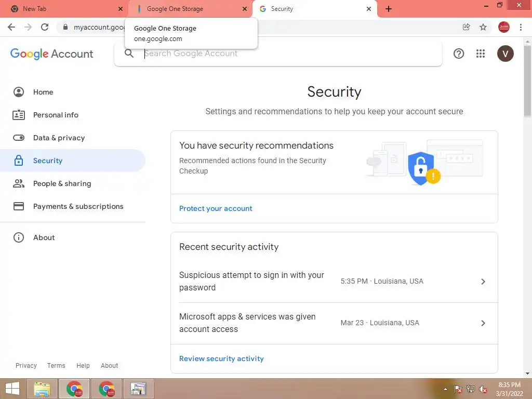Expand the Microsoft apps access chevron
The height and width of the screenshot is (399, 532).
click(483, 323)
